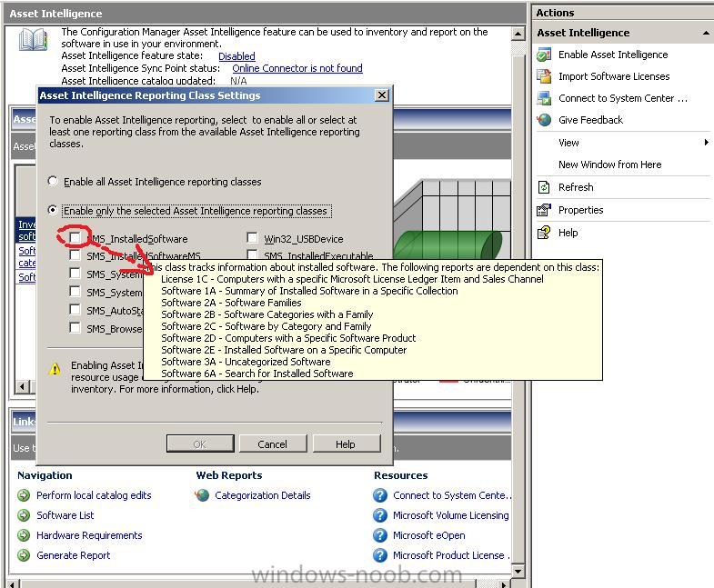This screenshot has width=714, height=588.
Task: Click the question icon for Connect to System Center resource
Action: point(380,495)
